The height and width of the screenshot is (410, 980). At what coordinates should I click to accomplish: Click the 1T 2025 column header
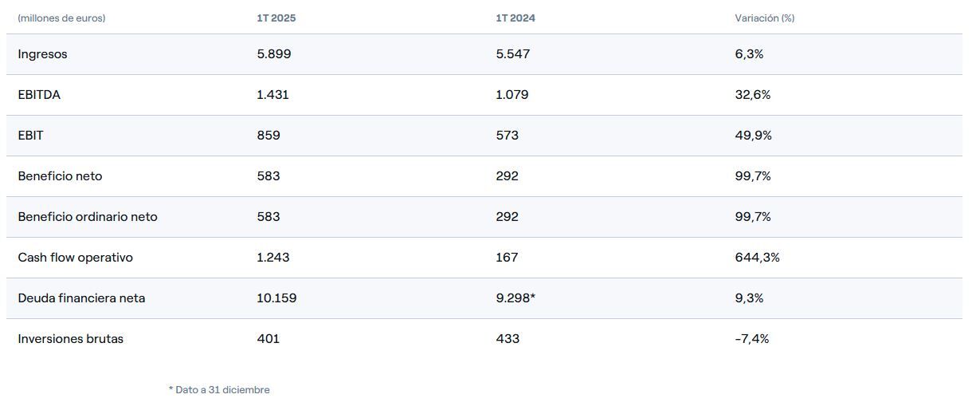coord(276,18)
